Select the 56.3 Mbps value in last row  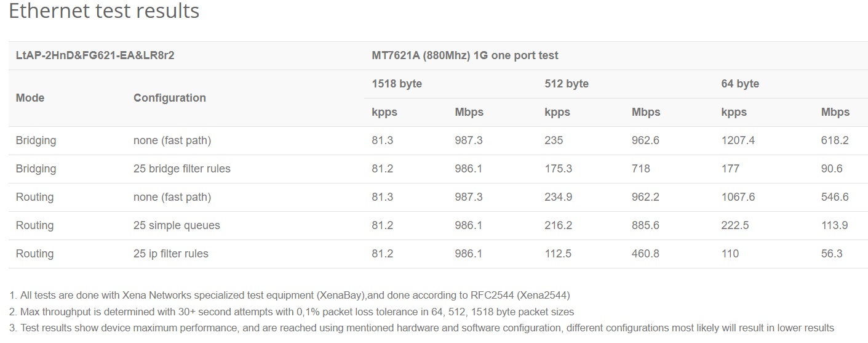pos(832,254)
